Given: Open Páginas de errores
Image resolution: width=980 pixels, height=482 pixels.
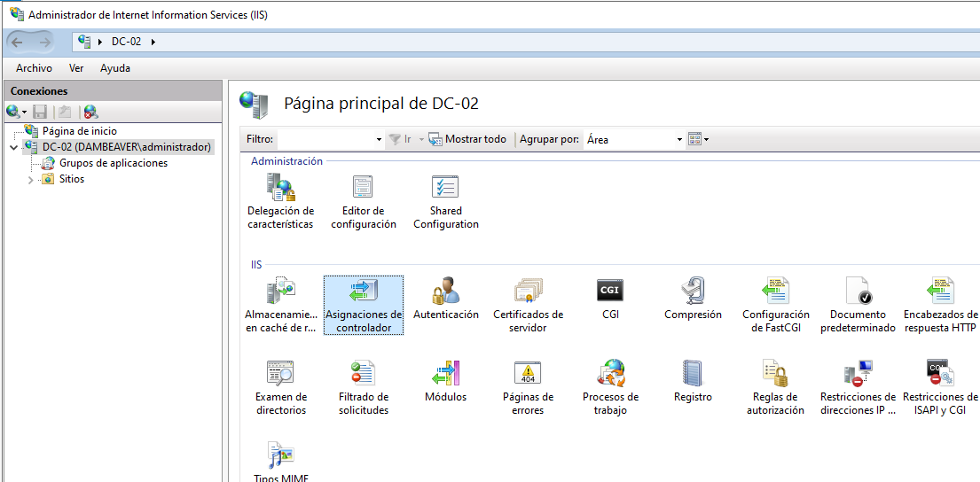Looking at the screenshot, I should point(528,388).
